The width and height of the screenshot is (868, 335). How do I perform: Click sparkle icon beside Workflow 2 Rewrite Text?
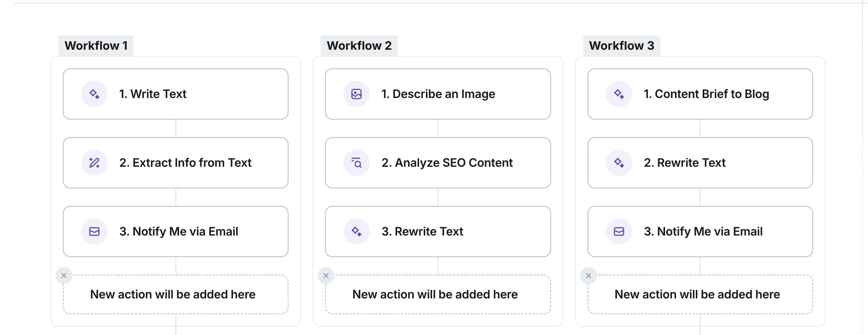point(356,232)
